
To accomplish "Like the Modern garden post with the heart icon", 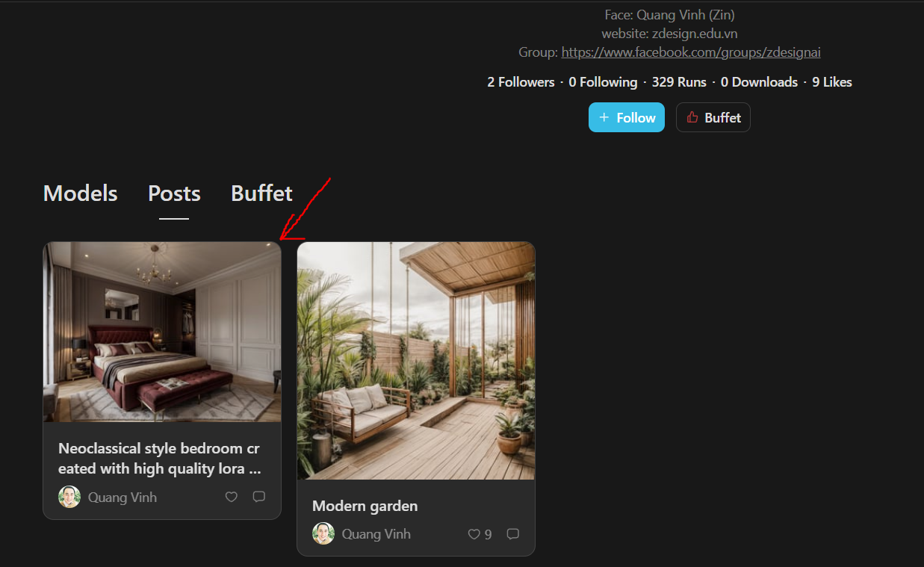I will 474,534.
